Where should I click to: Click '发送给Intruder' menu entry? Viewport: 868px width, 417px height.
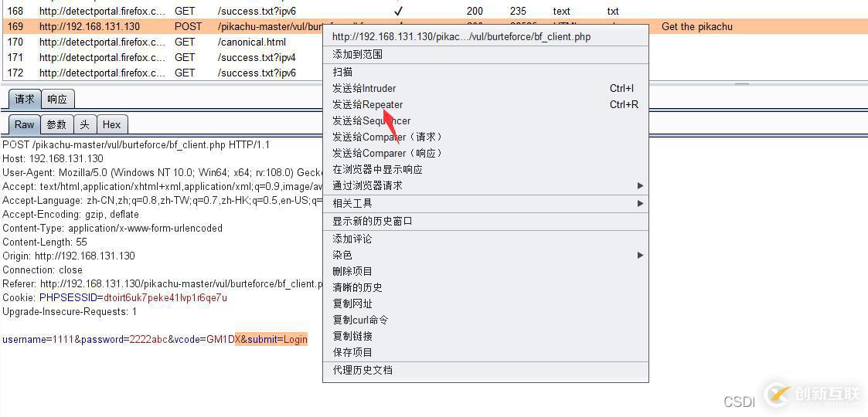(485, 89)
